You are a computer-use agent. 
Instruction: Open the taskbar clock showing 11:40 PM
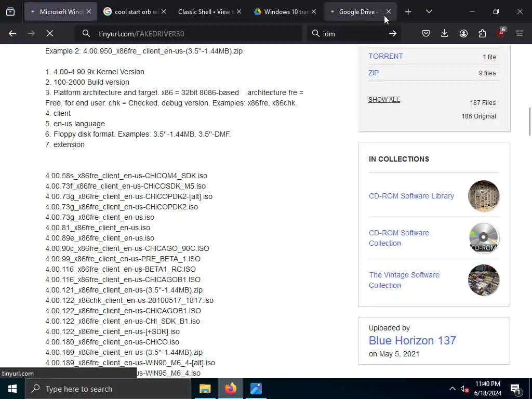(x=487, y=389)
